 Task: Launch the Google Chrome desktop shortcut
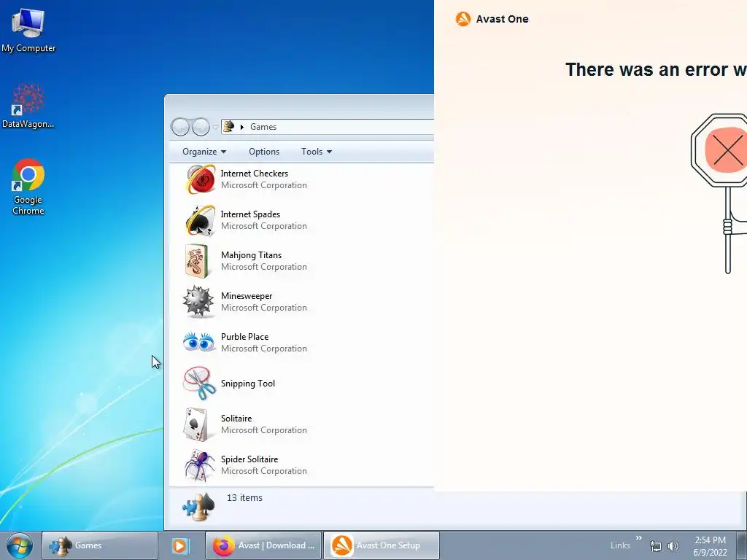(28, 187)
